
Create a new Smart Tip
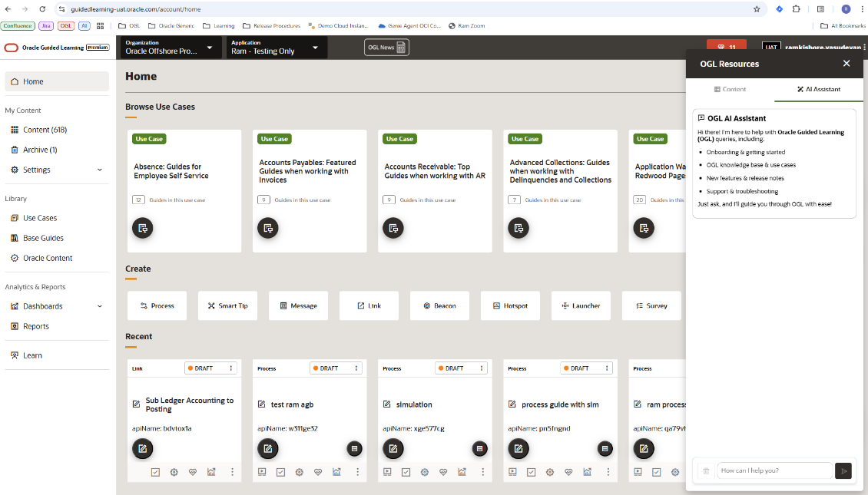pos(227,306)
